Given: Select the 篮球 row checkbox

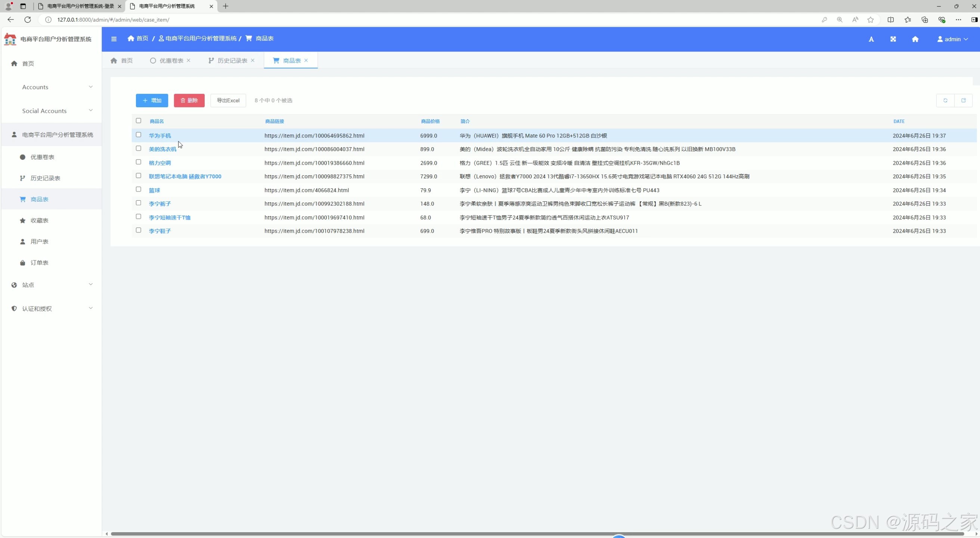Looking at the screenshot, I should tap(139, 189).
